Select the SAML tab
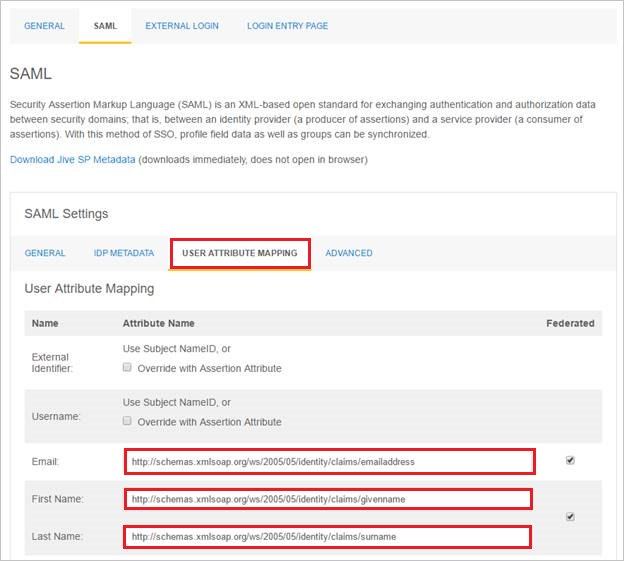The height and width of the screenshot is (561, 624). pyautogui.click(x=105, y=26)
